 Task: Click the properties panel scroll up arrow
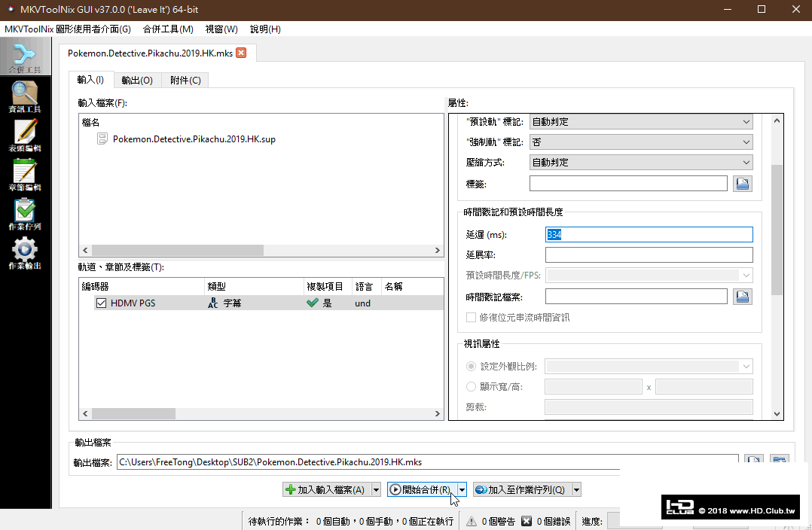click(777, 120)
